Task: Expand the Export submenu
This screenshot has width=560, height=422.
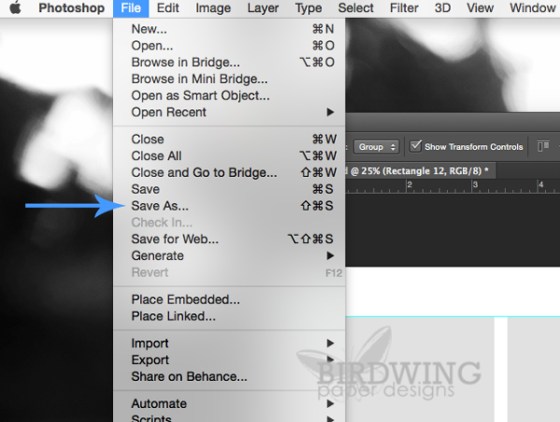Action: coord(229,360)
